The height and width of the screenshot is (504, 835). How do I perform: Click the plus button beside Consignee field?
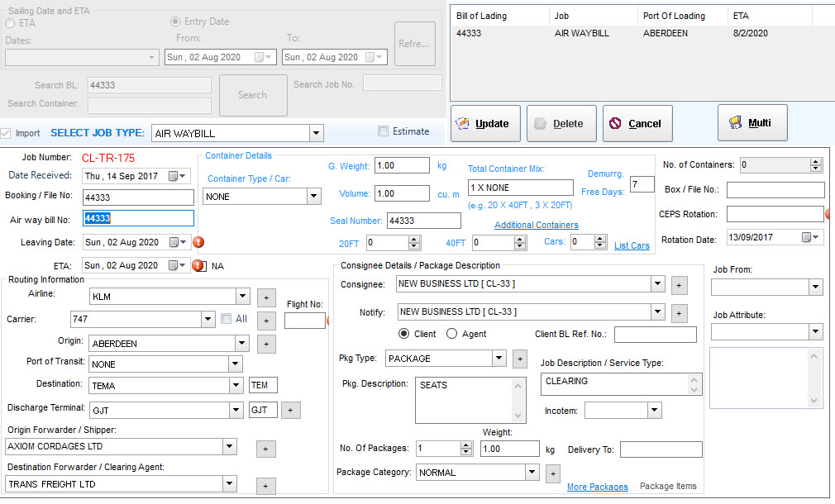[678, 285]
